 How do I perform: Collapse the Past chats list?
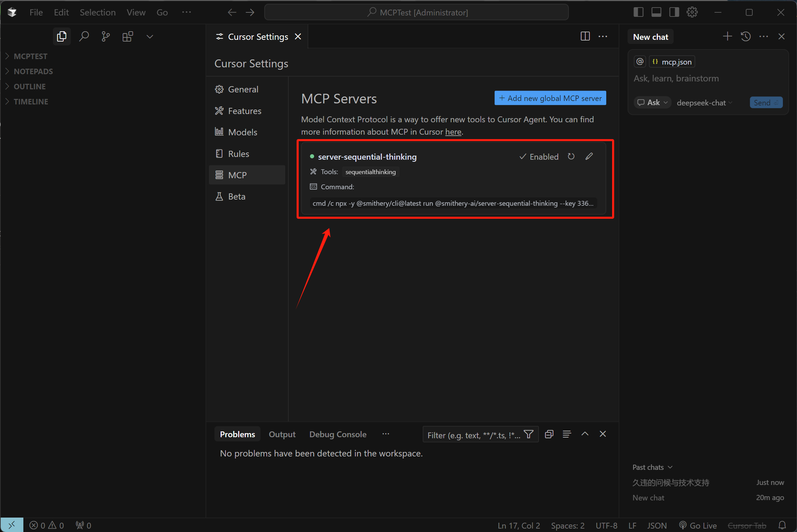click(x=652, y=467)
